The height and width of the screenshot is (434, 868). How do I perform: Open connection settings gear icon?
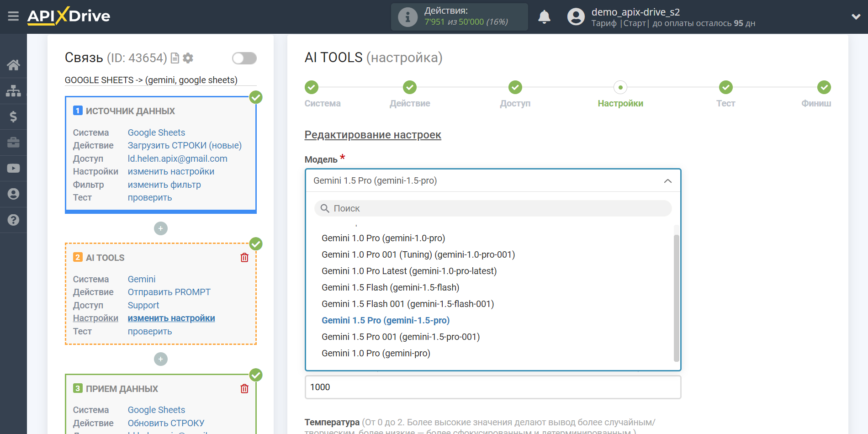coord(188,58)
